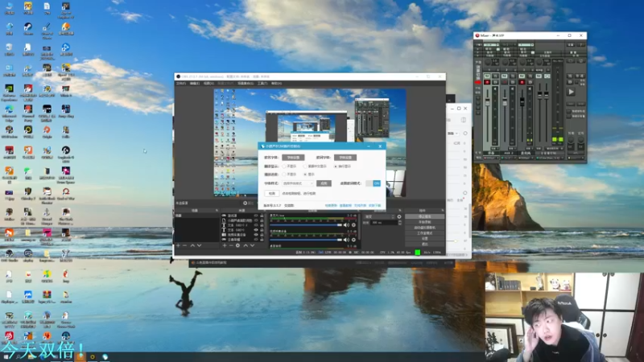Open channel 2 bottom device dropdown in Mixer
Image resolution: width=644 pixels, height=362 pixels.
click(509, 158)
